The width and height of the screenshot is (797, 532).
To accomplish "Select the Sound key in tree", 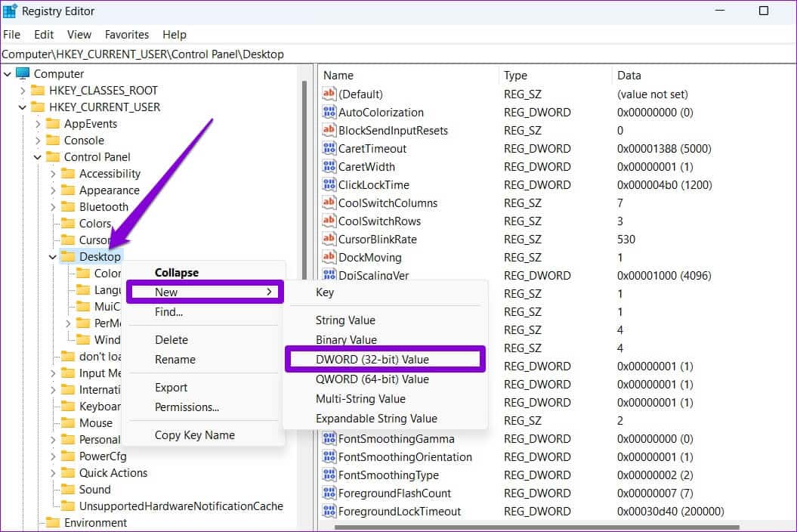I will (94, 490).
